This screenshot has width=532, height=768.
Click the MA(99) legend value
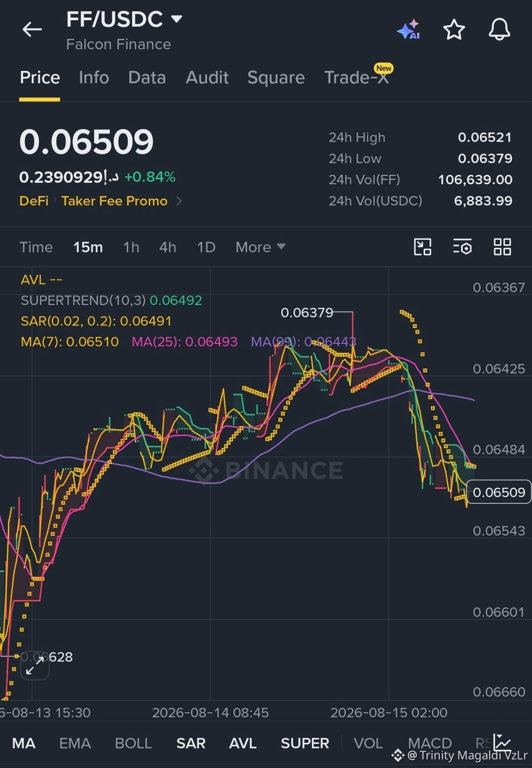tap(303, 341)
